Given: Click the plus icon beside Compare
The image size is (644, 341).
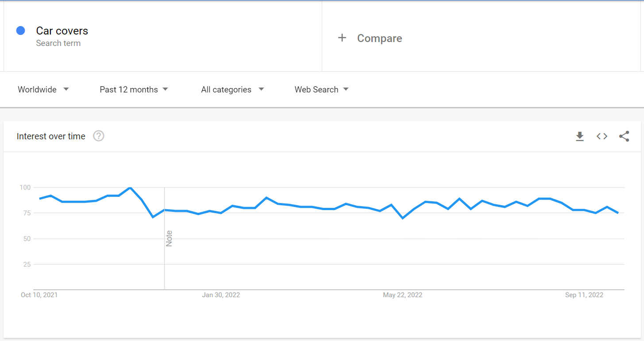Looking at the screenshot, I should coord(342,38).
